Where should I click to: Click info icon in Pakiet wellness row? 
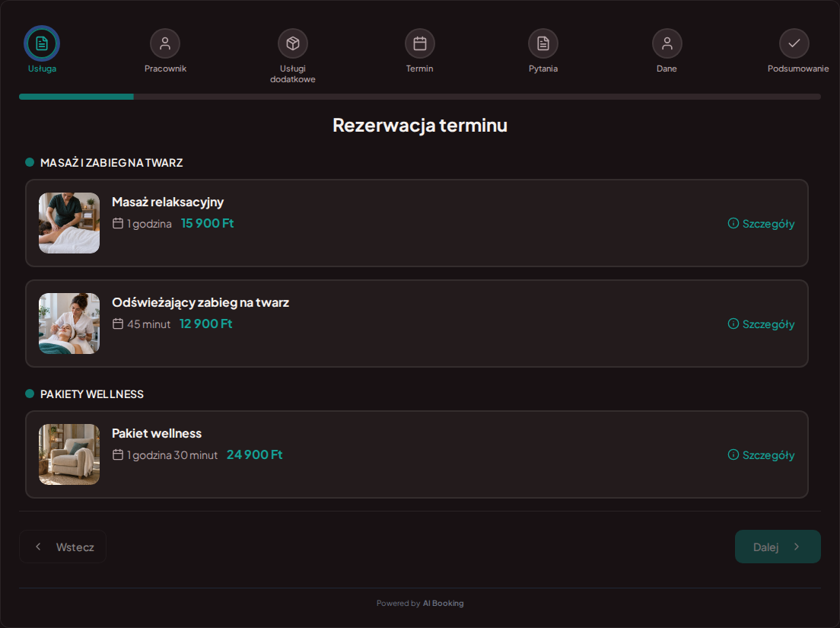(733, 454)
